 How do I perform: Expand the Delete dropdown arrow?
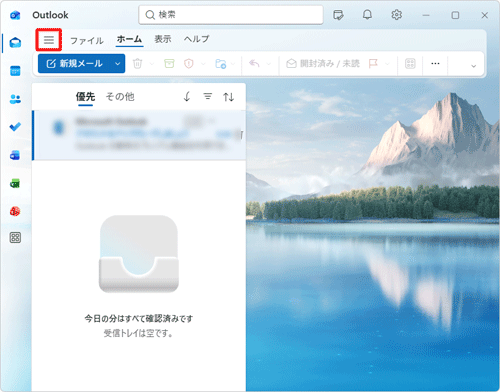tap(152, 64)
